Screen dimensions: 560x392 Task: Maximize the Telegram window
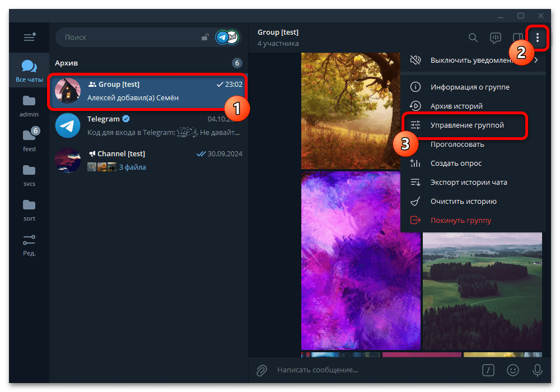tap(521, 16)
